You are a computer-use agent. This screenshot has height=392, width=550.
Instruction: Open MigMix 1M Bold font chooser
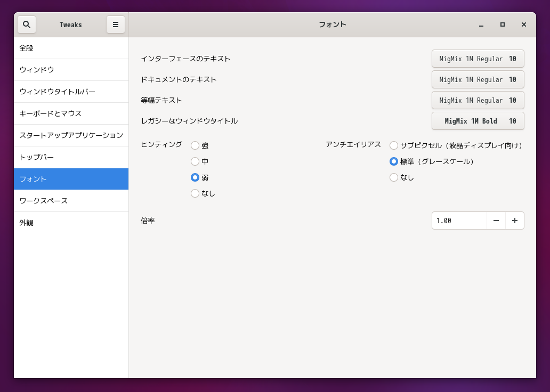[x=478, y=121]
